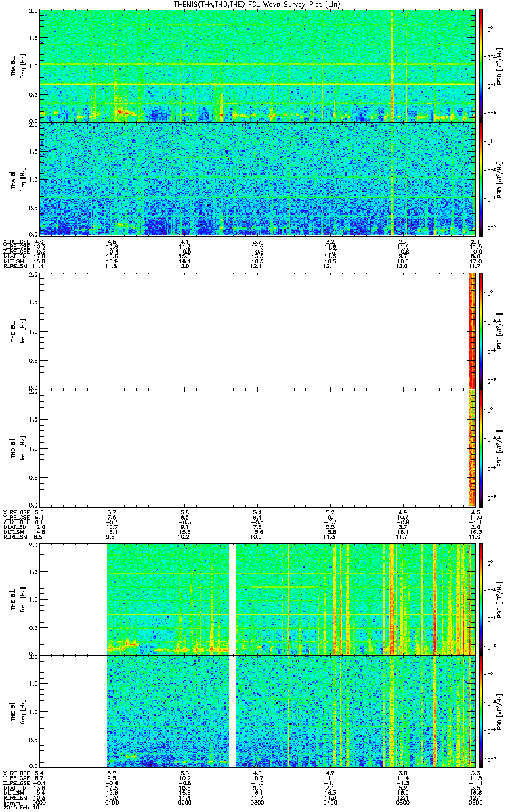
Task: Click the 0200 time tick label
Action: [x=185, y=801]
